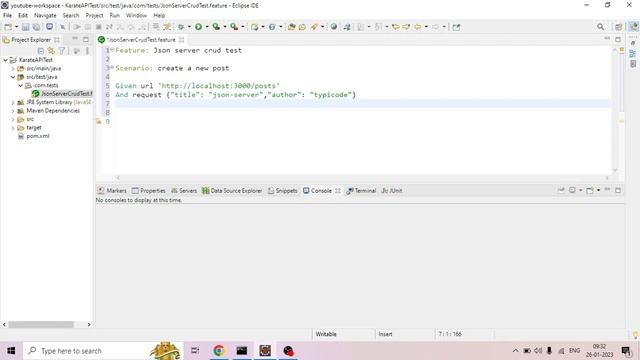Collapse the KarateAPITest project node

click(5, 60)
